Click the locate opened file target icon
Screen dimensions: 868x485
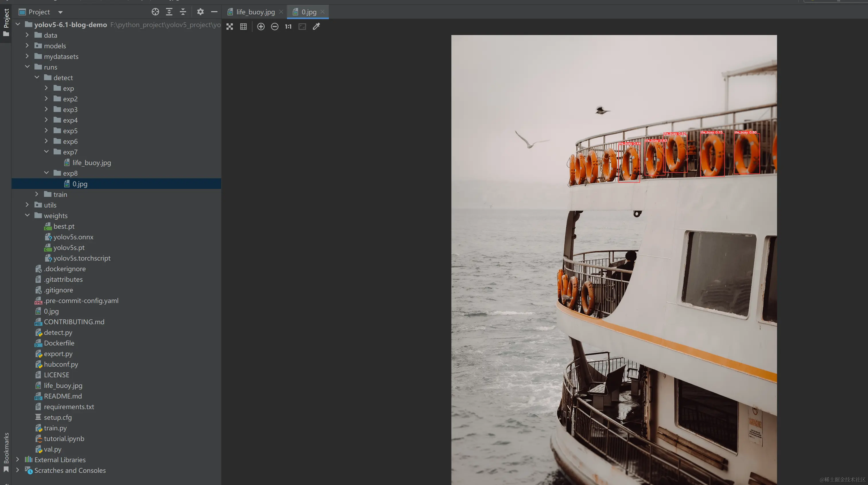coord(155,12)
